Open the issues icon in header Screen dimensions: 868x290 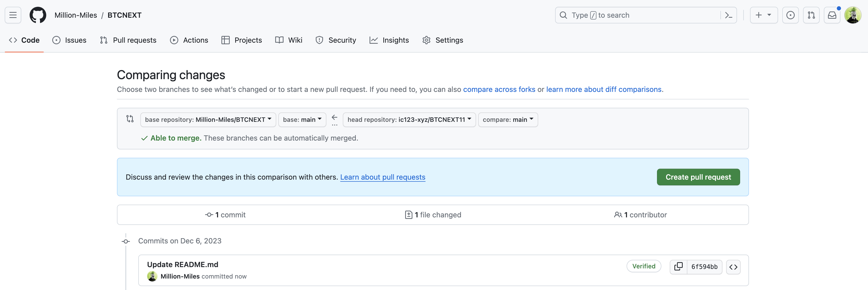790,15
